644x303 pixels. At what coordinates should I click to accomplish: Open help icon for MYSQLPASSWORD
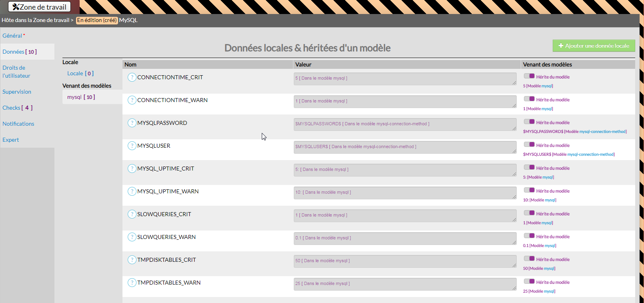click(132, 123)
